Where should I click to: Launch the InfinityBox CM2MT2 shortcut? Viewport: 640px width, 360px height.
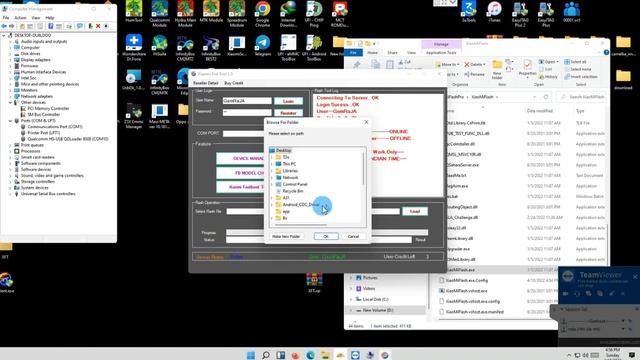(x=185, y=48)
